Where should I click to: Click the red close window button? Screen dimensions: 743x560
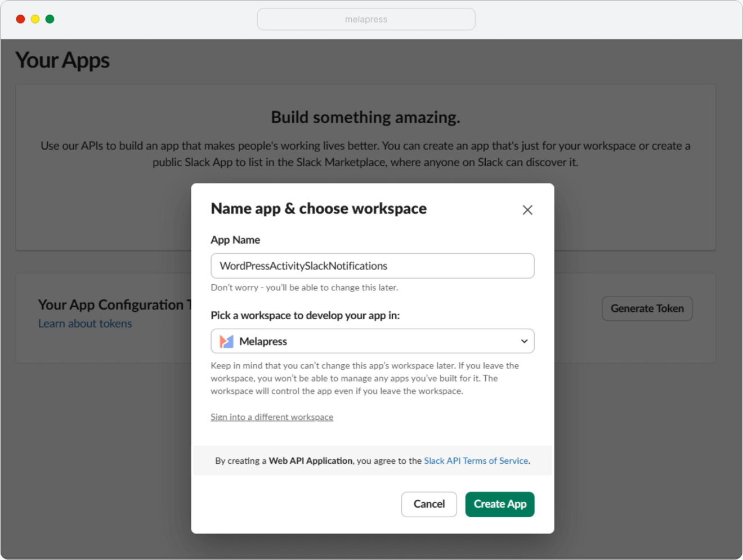[x=20, y=19]
